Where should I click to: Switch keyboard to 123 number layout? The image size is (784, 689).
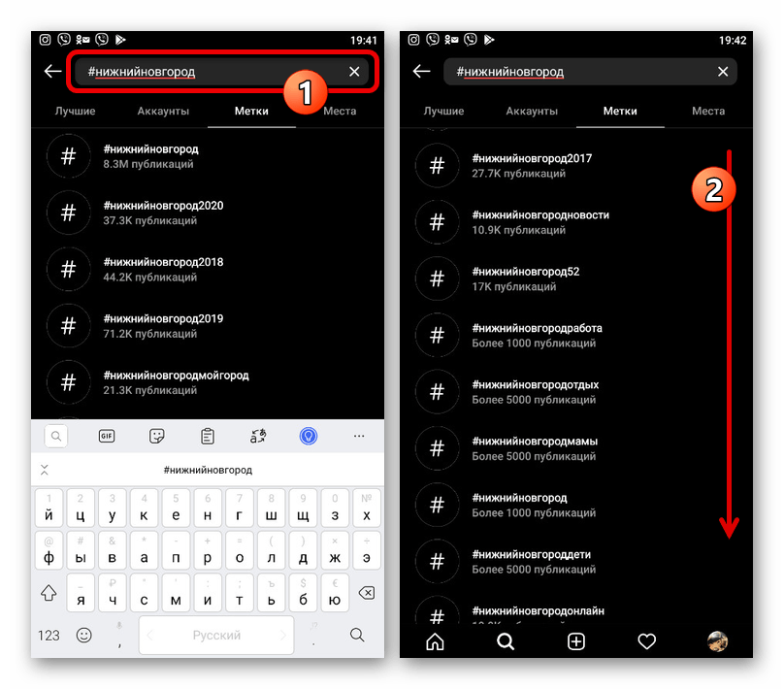point(49,636)
